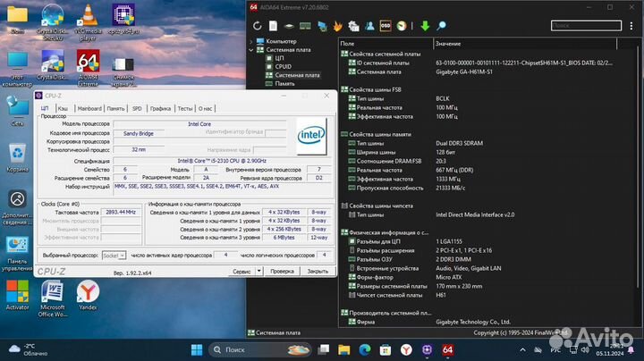The height and width of the screenshot is (361, 644).
Task: Select the Форм-фактор Micro ATX row
Action: pos(488,277)
